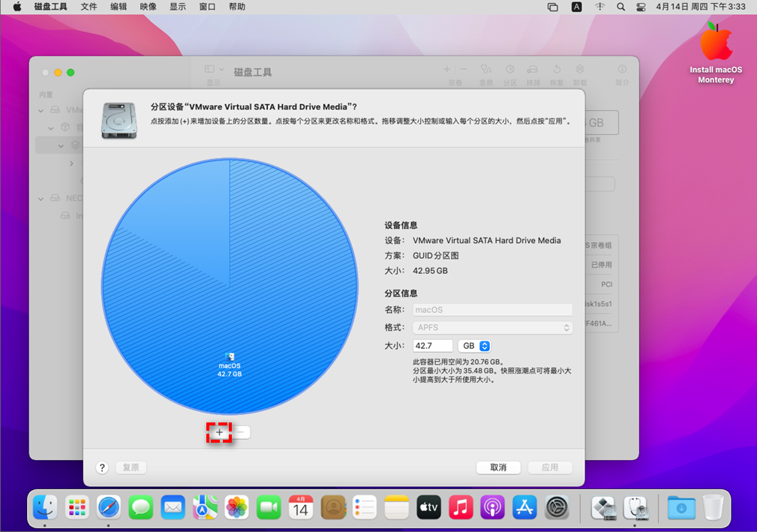The height and width of the screenshot is (532, 757).
Task: Open Notes from the Dock
Action: coord(397,507)
